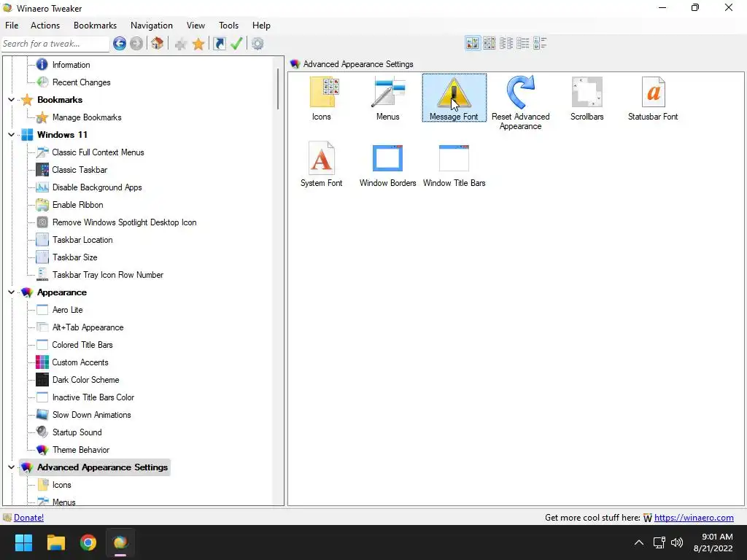The width and height of the screenshot is (747, 560).
Task: Open the Window Borders tweak
Action: coord(388,164)
